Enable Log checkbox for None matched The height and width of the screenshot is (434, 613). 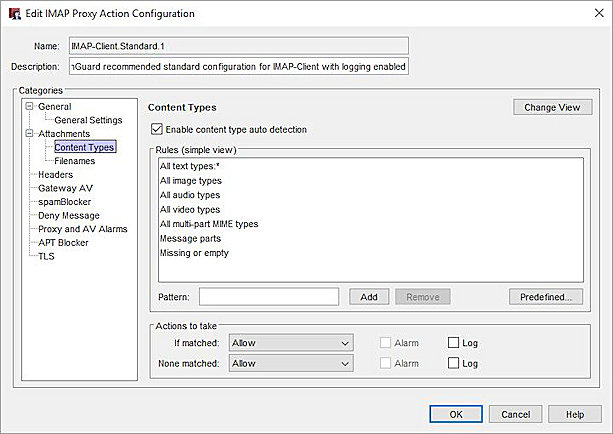454,363
